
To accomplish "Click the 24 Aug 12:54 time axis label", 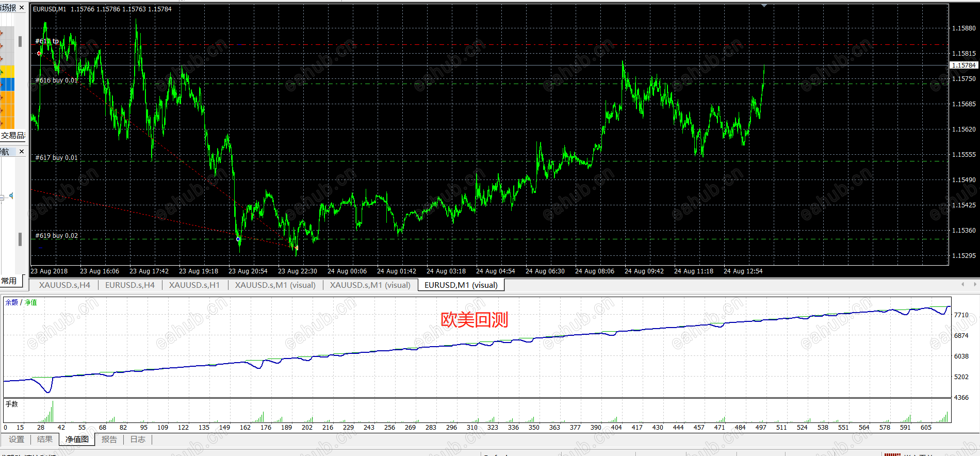I will click(743, 271).
